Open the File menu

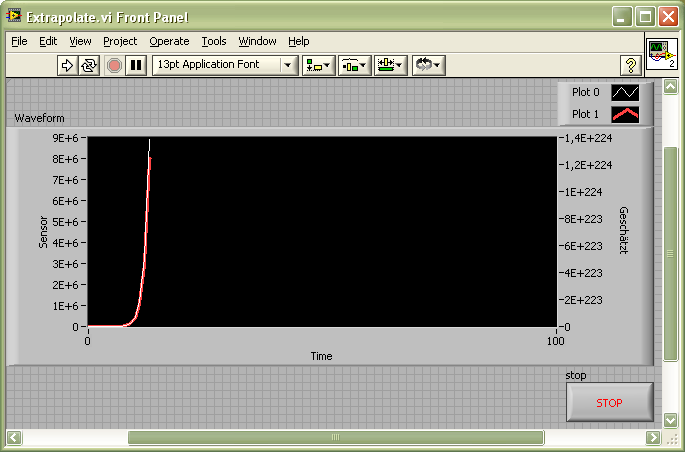(19, 41)
